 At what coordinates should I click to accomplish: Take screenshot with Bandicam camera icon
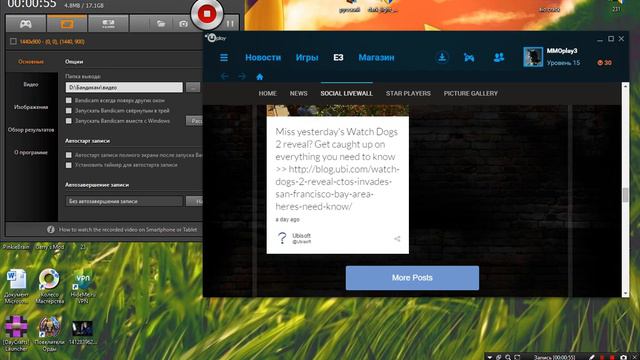tap(183, 24)
